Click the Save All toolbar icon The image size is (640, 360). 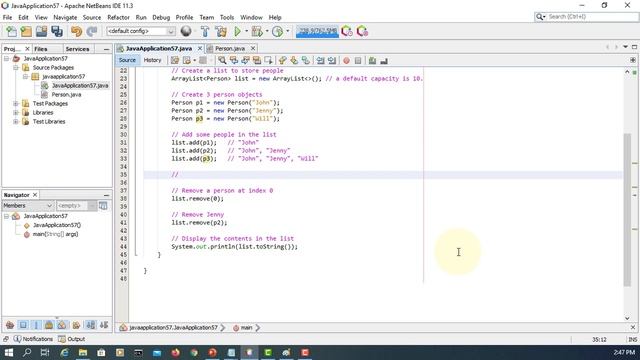[x=57, y=31]
